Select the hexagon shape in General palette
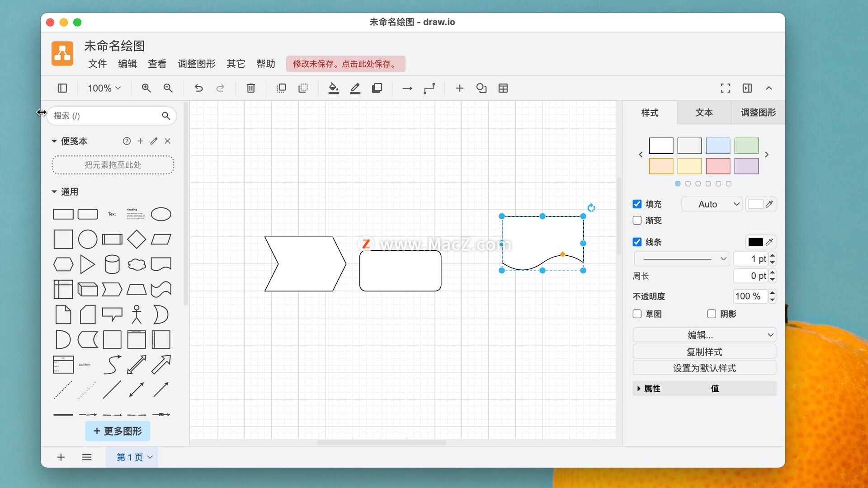Image resolution: width=868 pixels, height=488 pixels. (63, 264)
